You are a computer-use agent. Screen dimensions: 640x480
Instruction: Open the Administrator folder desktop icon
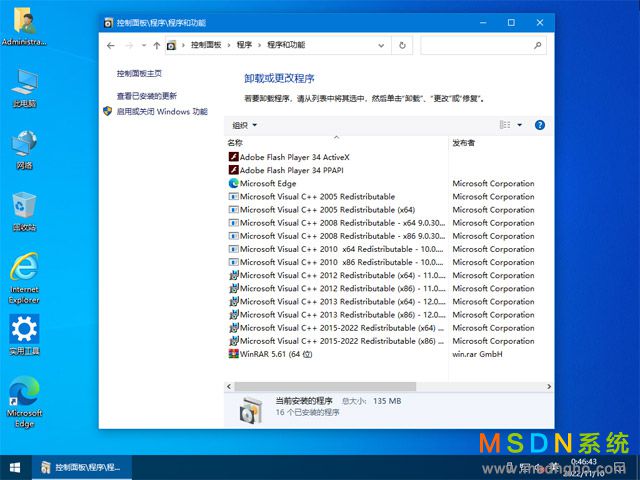pos(24,25)
